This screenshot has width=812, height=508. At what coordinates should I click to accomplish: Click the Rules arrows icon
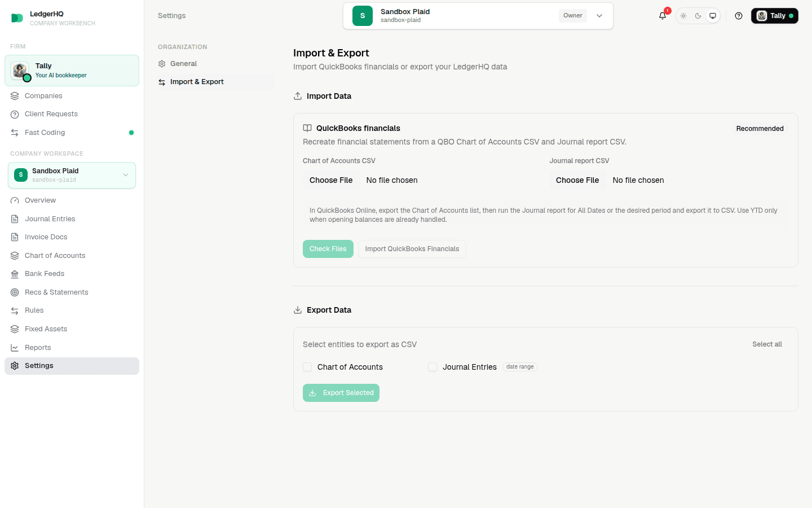15,310
